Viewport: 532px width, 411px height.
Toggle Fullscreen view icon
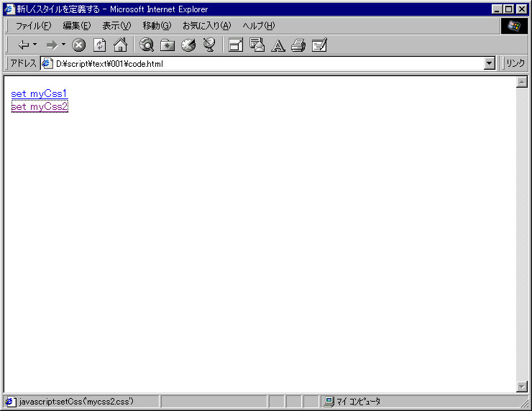click(x=236, y=45)
